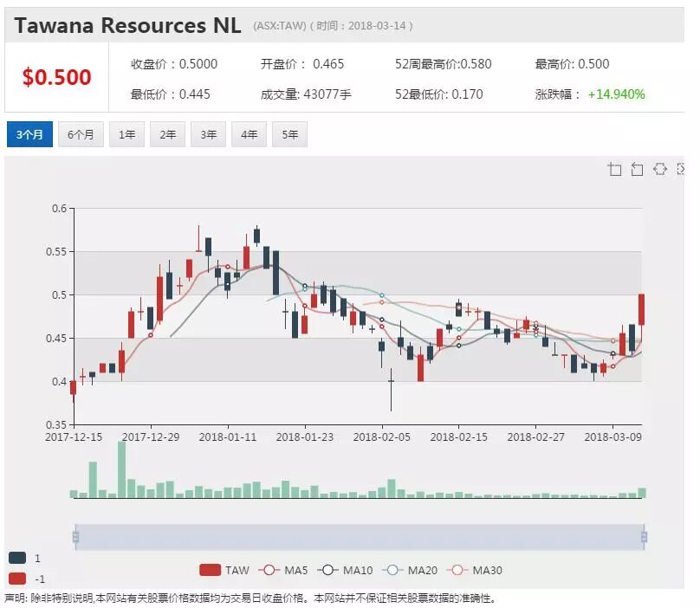Grab the left data-zoom slider handle
The height and width of the screenshot is (608, 700).
tap(75, 537)
